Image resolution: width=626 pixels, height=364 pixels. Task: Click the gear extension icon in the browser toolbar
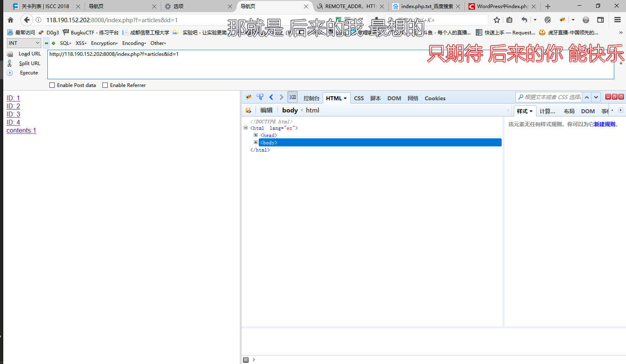(586, 20)
